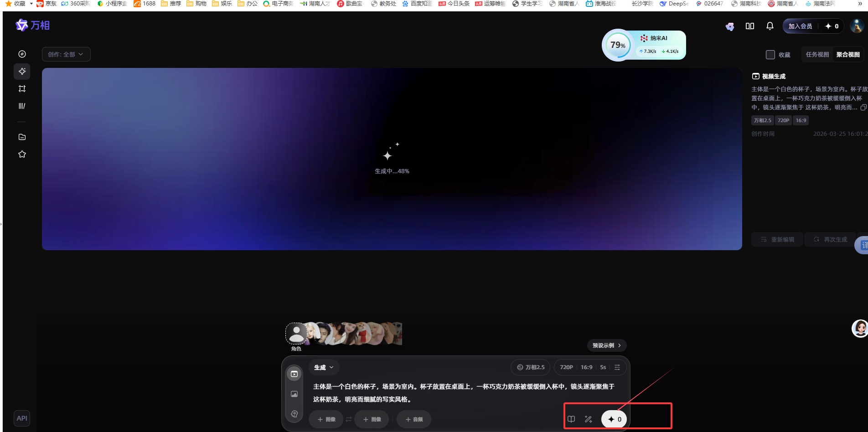Open the 万相2.5 model selector
Image resolution: width=868 pixels, height=432 pixels.
(x=531, y=367)
